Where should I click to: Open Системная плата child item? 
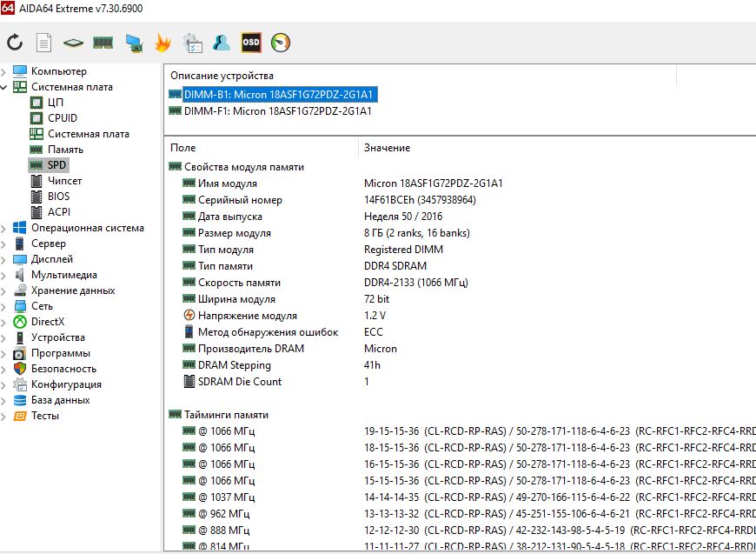[x=89, y=134]
